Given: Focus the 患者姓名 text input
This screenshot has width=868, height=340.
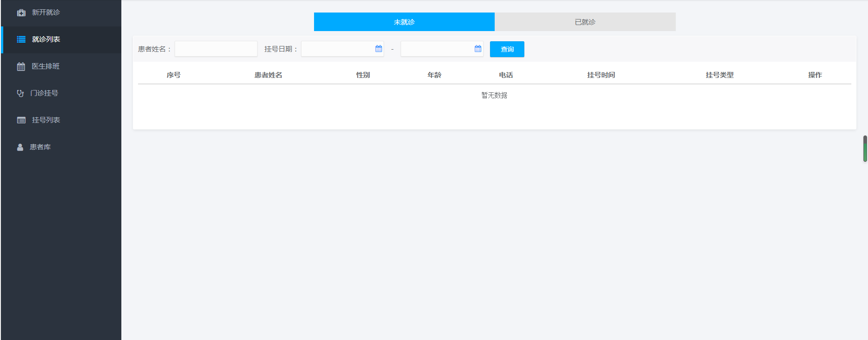Looking at the screenshot, I should [216, 49].
